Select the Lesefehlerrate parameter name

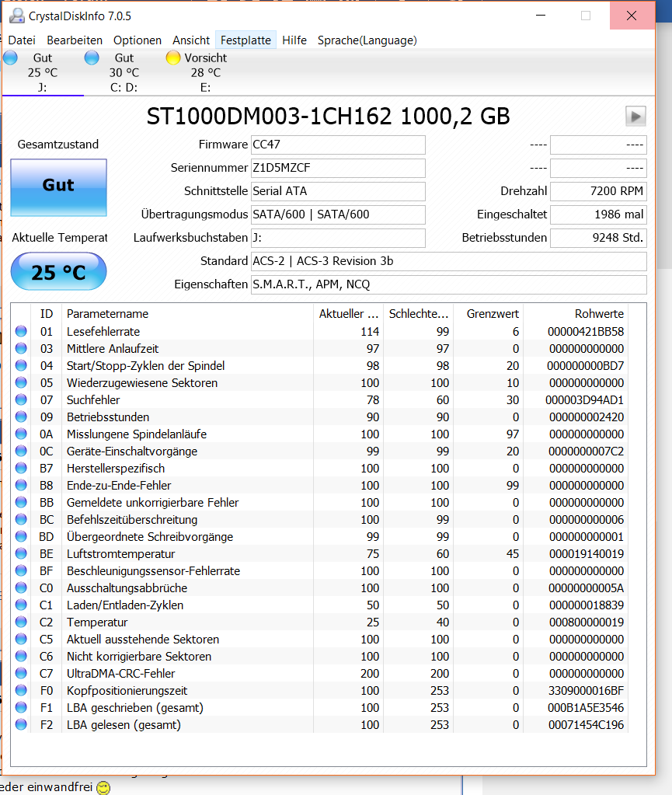[x=103, y=332]
